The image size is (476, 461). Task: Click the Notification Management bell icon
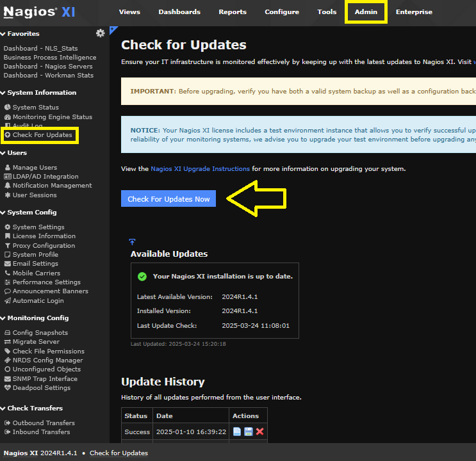pyautogui.click(x=8, y=186)
